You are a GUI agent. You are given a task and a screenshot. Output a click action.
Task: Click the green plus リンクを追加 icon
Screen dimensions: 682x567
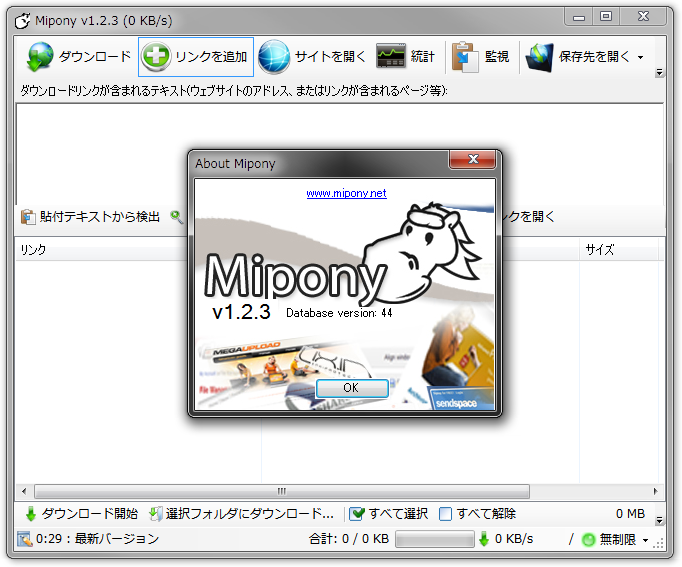coord(156,57)
